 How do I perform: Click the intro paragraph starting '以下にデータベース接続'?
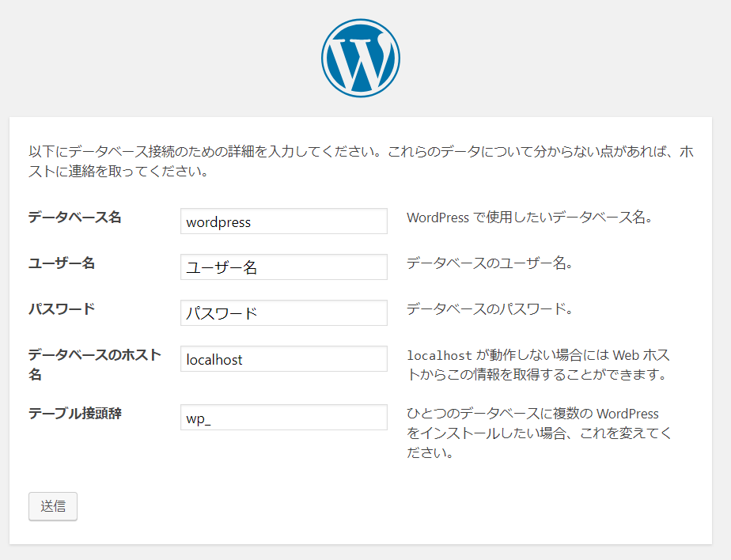pos(361,161)
